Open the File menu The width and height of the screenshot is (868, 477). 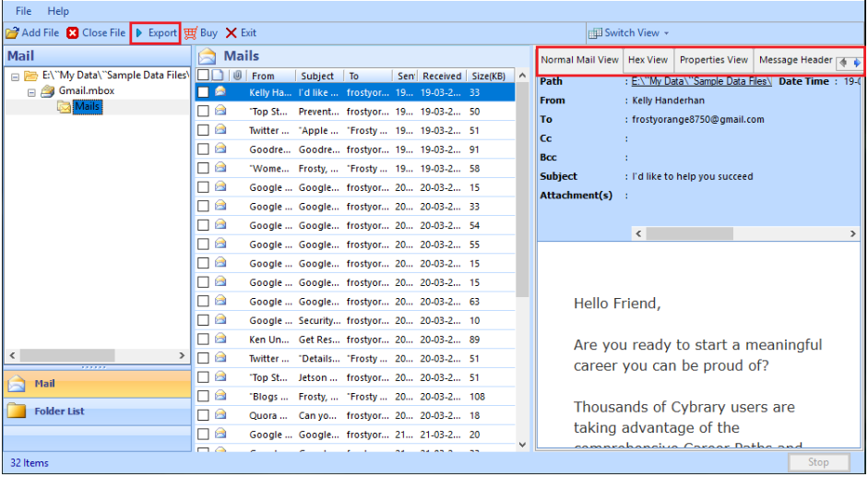(x=23, y=11)
